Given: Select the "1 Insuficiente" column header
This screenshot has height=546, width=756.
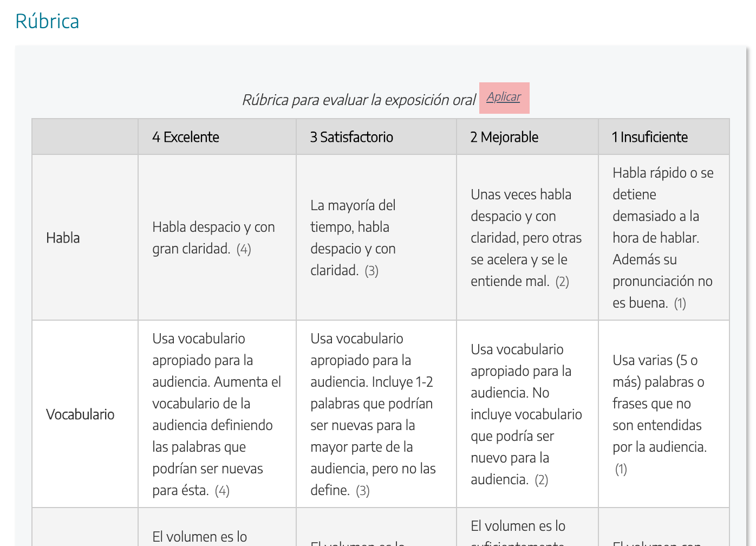Looking at the screenshot, I should [649, 136].
